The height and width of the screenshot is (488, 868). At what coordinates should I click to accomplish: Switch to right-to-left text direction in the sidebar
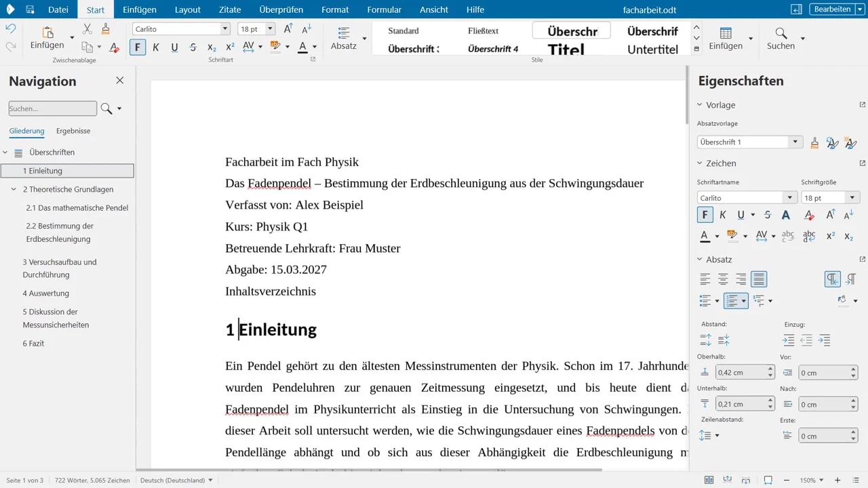tap(851, 279)
